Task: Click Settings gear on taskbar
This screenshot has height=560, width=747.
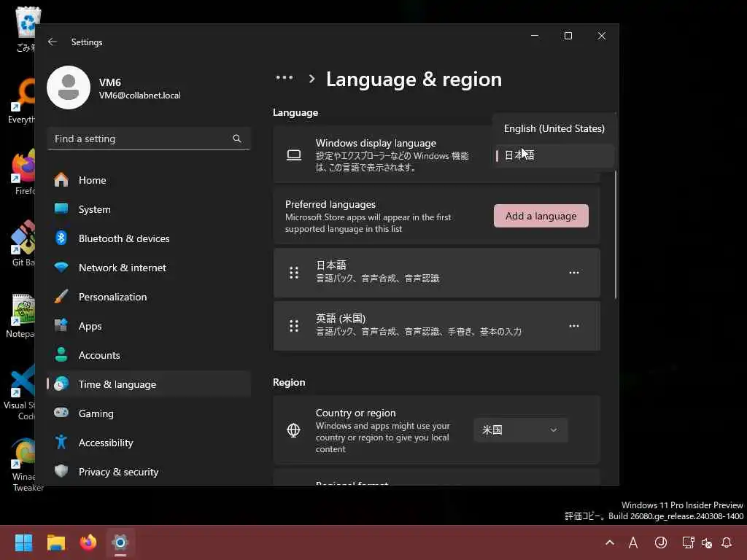Action: click(120, 542)
